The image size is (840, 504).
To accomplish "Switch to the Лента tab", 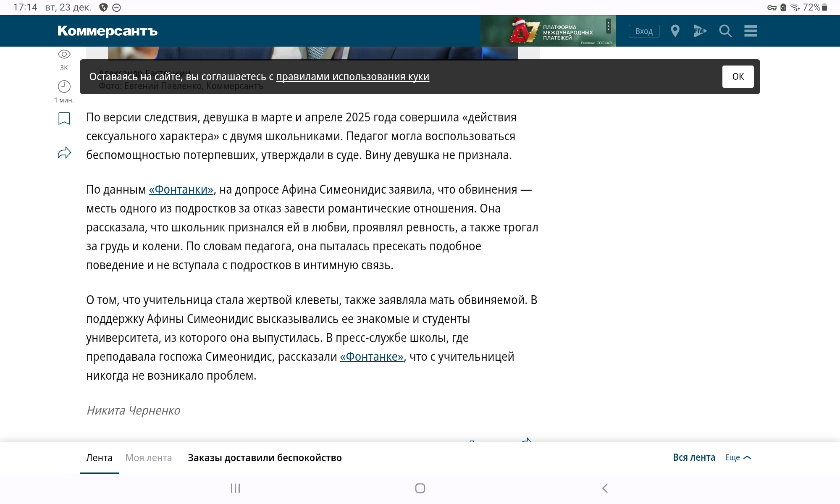I will click(x=99, y=458).
